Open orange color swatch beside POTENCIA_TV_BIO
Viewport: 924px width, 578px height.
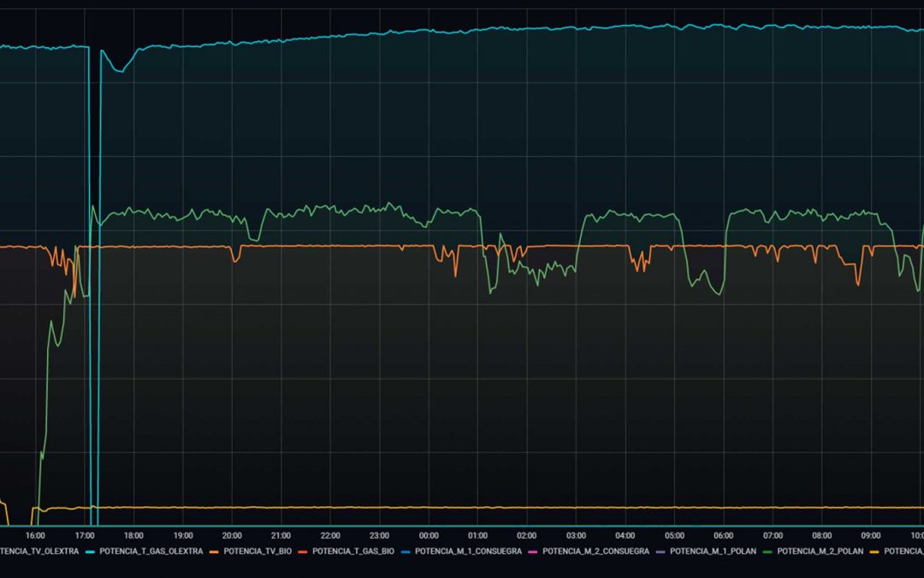[215, 551]
